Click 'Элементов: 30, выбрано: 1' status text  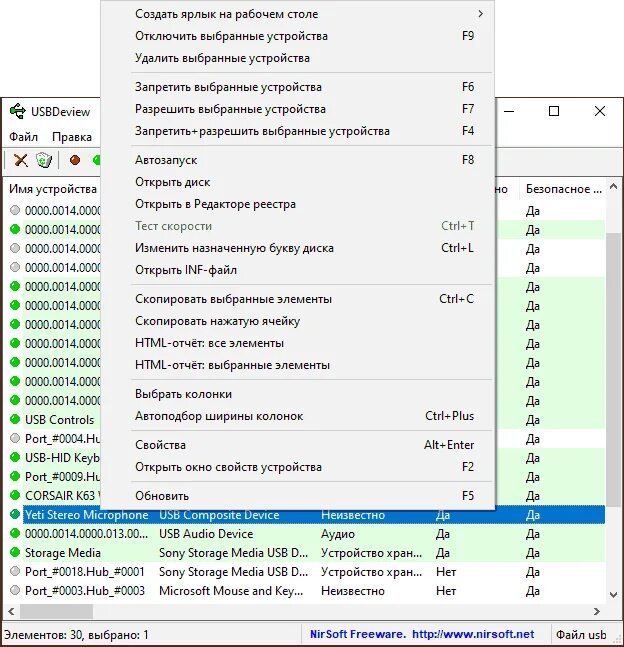click(x=76, y=634)
